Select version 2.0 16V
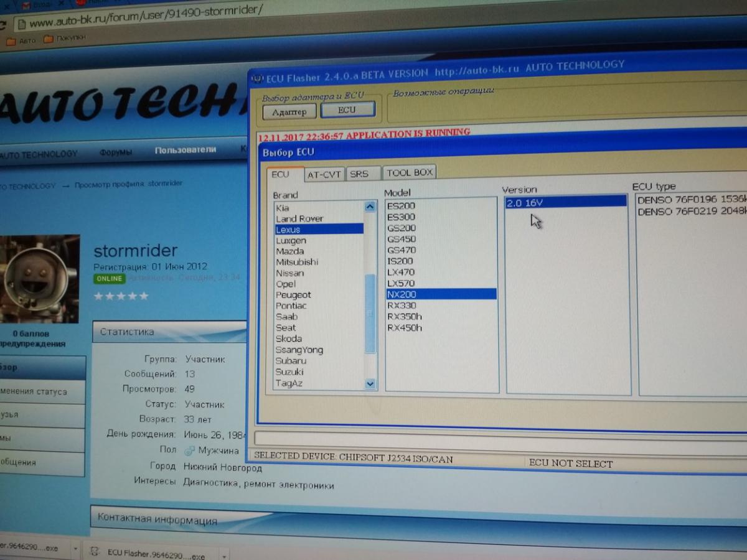The width and height of the screenshot is (747, 560). click(566, 201)
